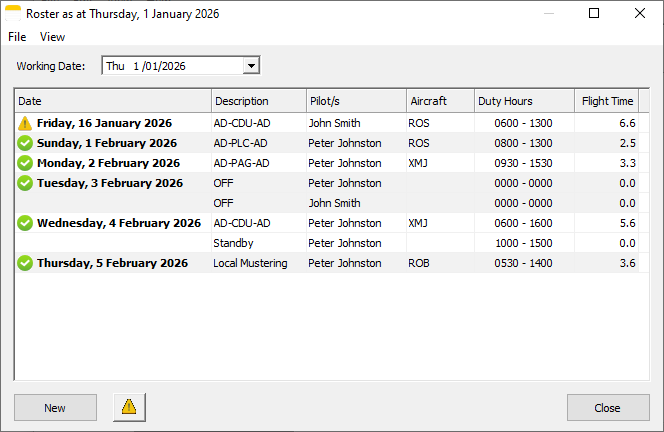Open the View menu
The width and height of the screenshot is (664, 432).
point(52,37)
